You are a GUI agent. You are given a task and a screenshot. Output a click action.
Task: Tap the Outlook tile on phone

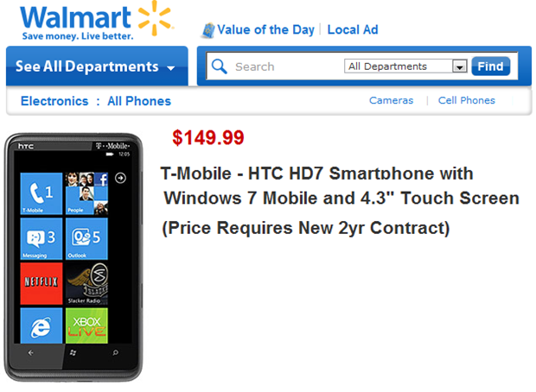pyautogui.click(x=86, y=237)
